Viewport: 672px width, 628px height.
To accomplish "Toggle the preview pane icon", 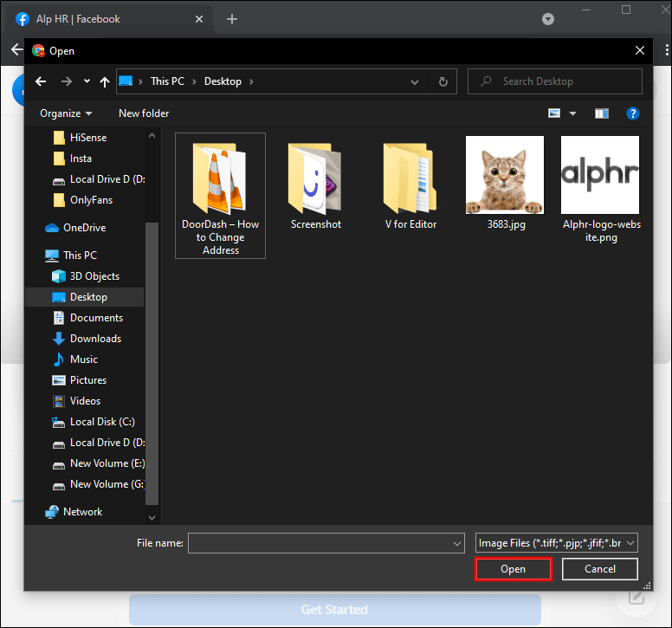I will point(602,113).
